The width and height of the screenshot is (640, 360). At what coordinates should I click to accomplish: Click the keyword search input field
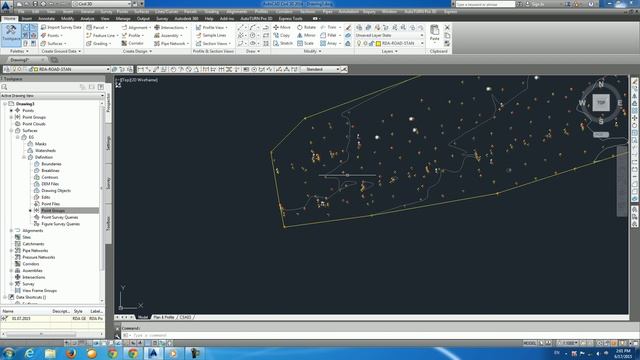(485, 4)
